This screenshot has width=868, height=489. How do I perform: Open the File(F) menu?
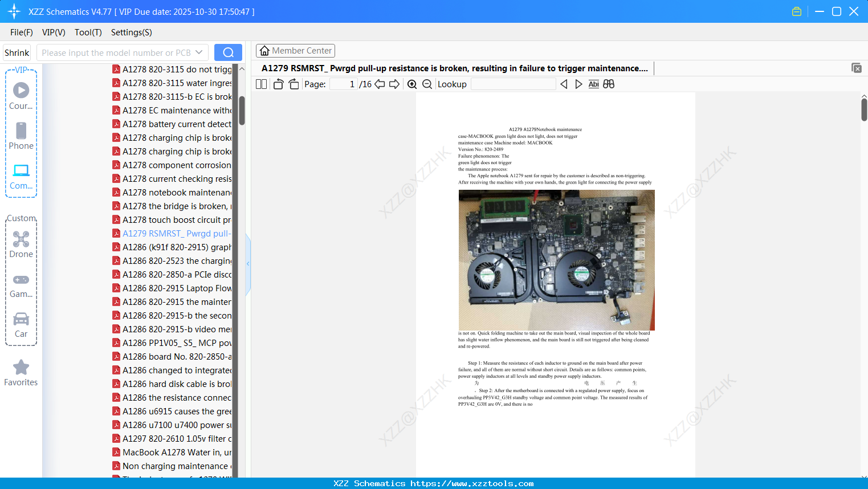click(x=22, y=32)
